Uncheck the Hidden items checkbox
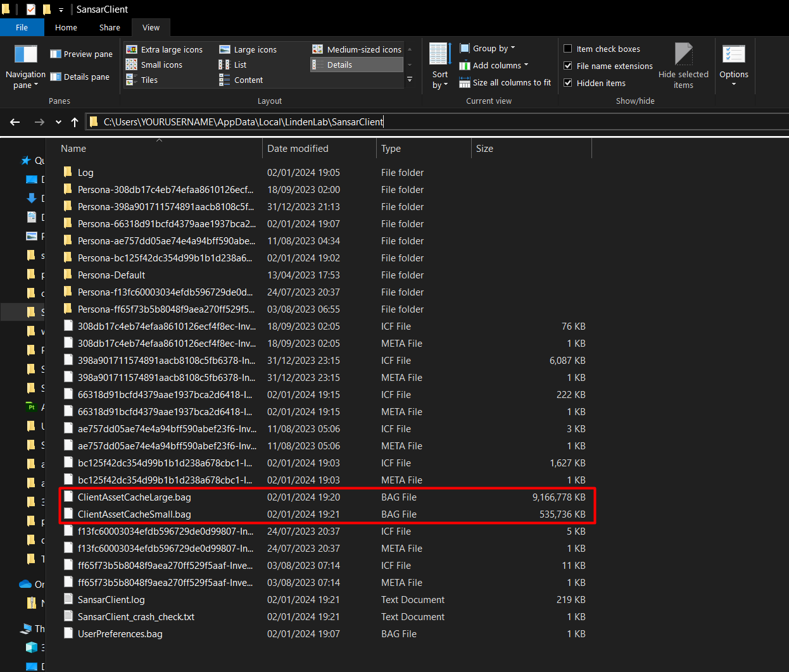Viewport: 789px width, 672px height. (x=568, y=83)
